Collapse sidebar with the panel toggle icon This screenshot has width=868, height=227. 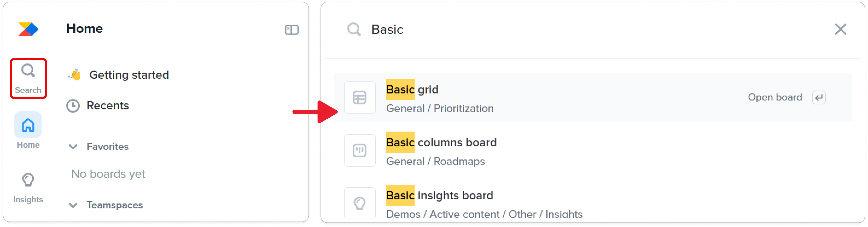[292, 30]
